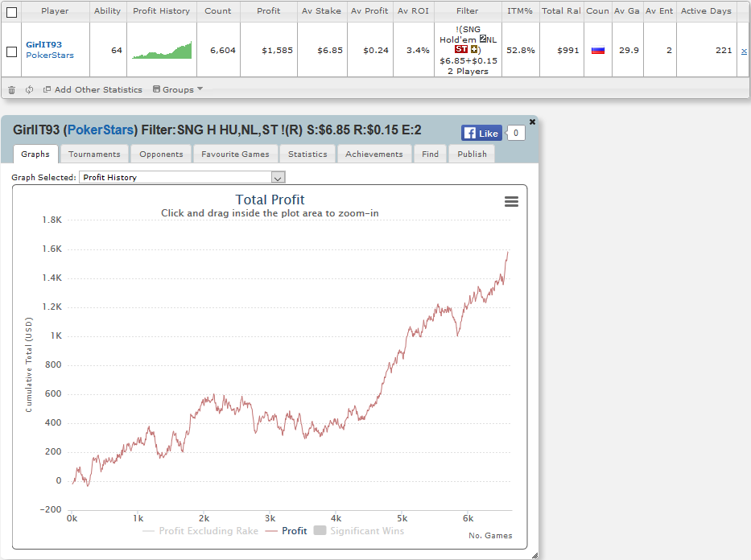Screen dimensions: 751x560
Task: Toggle the Profit legend series
Action: 286,531
